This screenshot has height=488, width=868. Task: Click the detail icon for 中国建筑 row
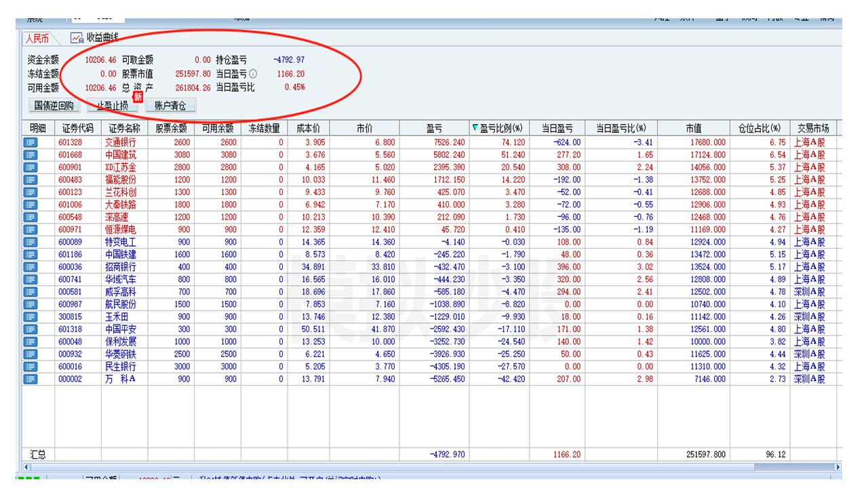point(31,155)
